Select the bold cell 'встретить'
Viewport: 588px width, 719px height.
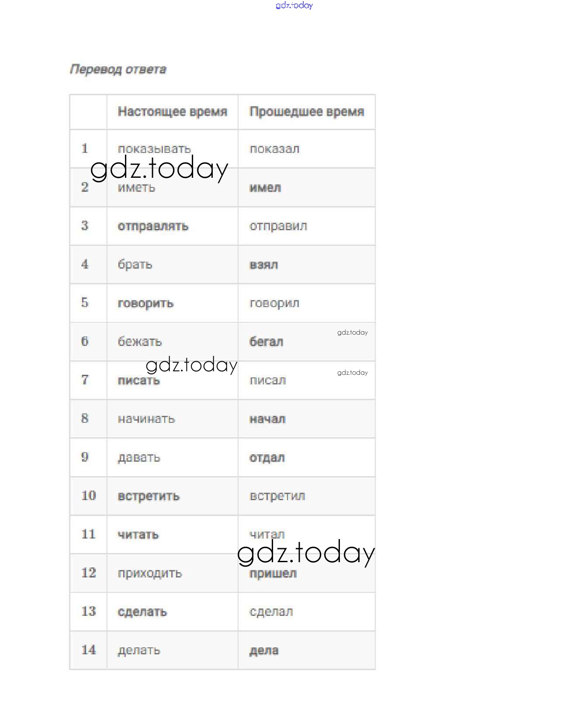[x=149, y=496]
